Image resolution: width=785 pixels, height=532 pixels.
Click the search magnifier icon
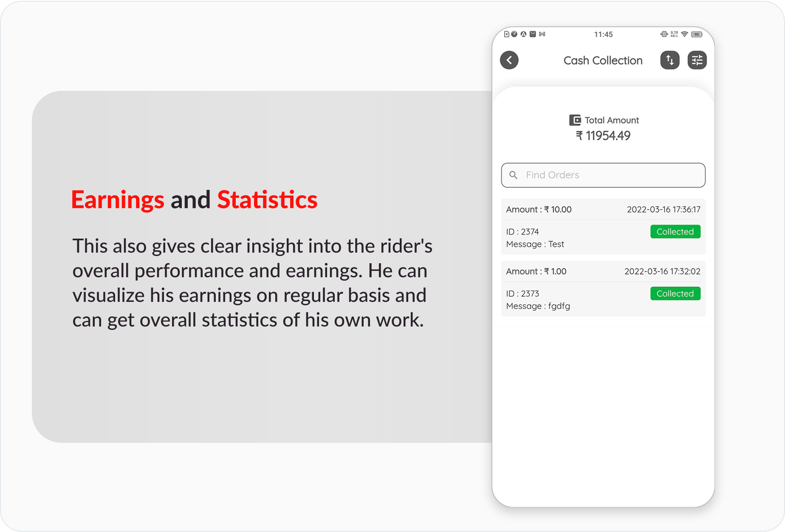point(514,175)
